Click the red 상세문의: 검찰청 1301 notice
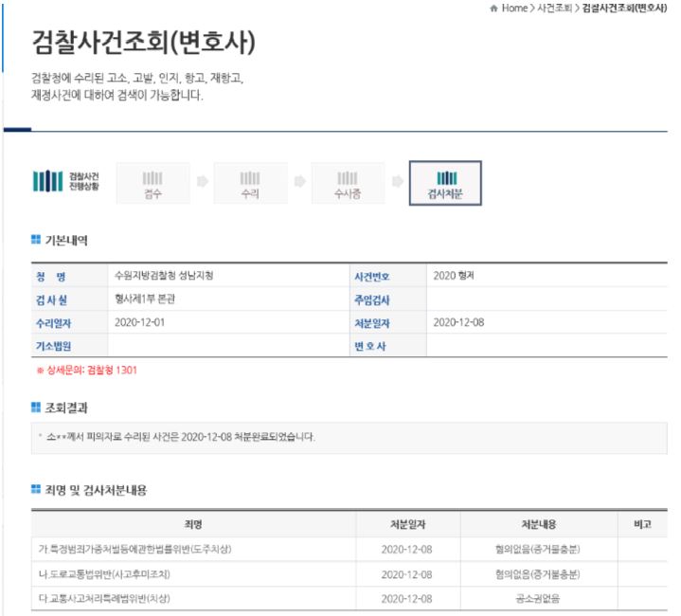Viewport: 681px width, 616px height. click(x=87, y=371)
